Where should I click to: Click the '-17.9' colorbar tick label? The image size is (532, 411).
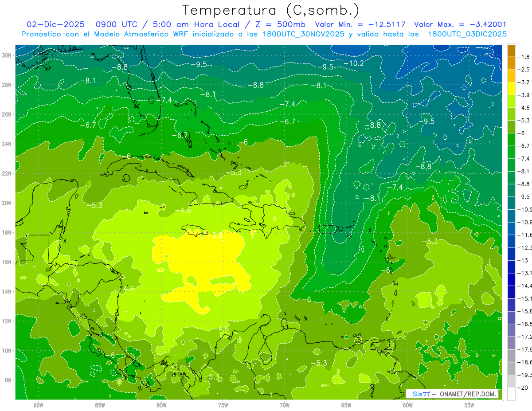tap(524, 349)
